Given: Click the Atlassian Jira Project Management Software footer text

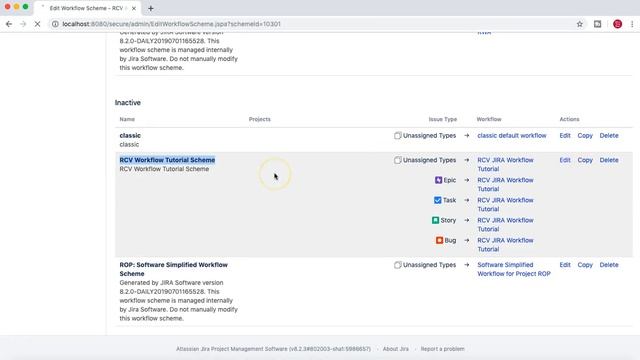Looking at the screenshot, I should [273, 349].
